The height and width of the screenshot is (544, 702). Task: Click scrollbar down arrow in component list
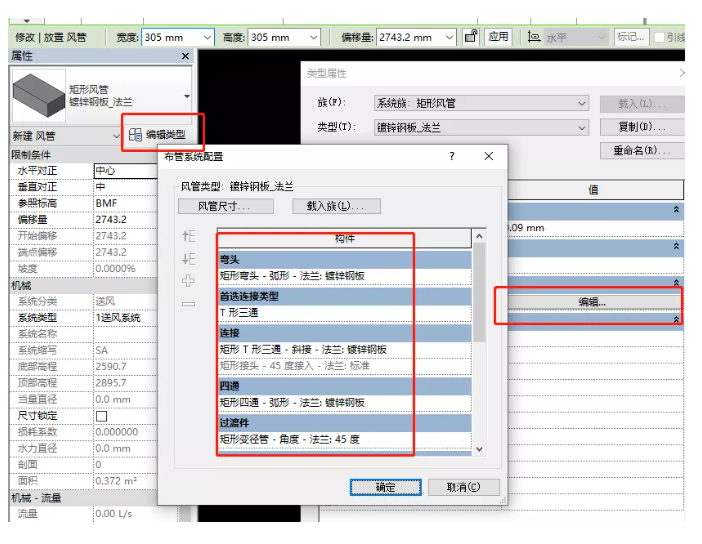pyautogui.click(x=479, y=449)
